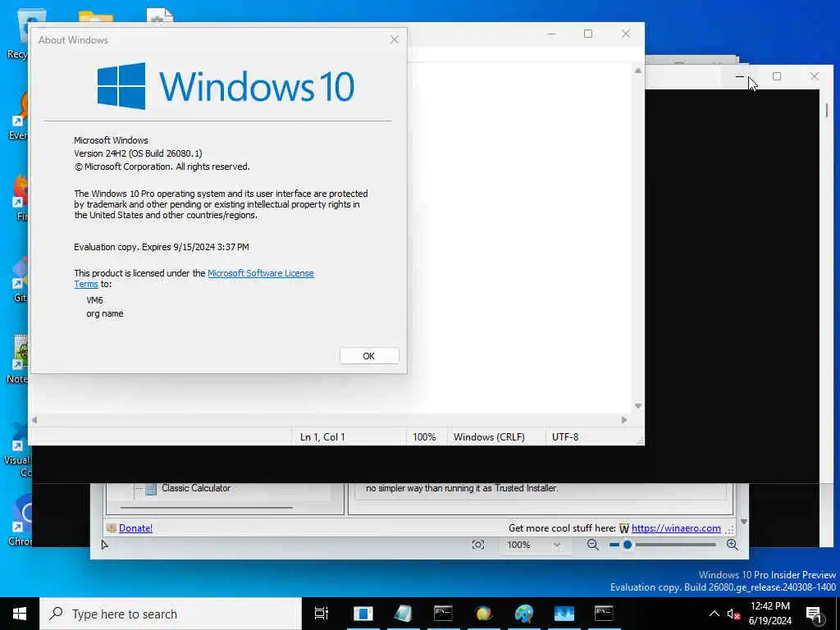Close the About Windows dialog
This screenshot has height=630, width=840.
tap(395, 39)
